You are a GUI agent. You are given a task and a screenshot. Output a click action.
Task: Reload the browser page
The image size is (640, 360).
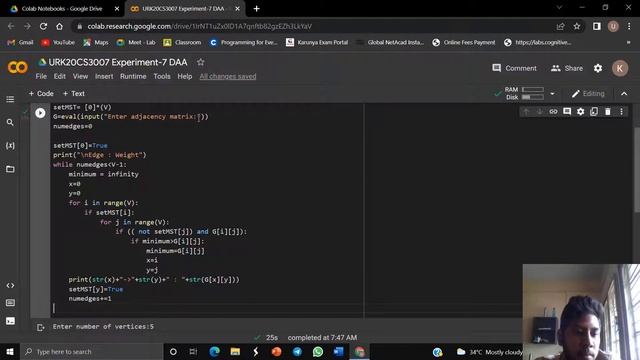tap(43, 26)
